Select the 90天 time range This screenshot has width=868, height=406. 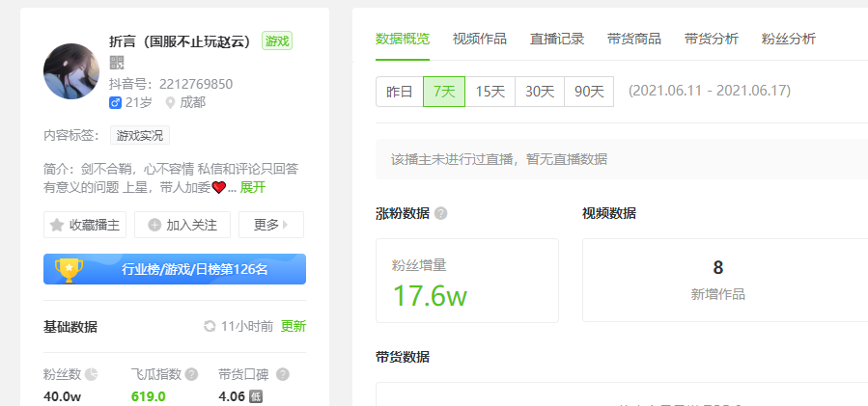pyautogui.click(x=589, y=92)
